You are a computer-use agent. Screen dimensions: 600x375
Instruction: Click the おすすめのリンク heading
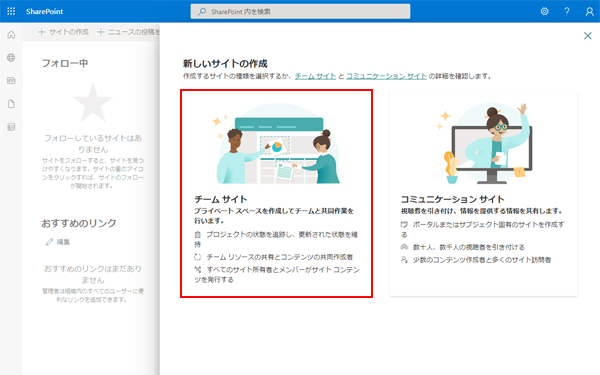79,223
